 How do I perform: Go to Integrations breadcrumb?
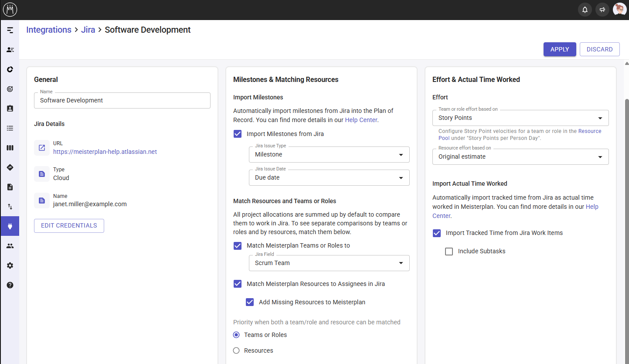point(49,30)
